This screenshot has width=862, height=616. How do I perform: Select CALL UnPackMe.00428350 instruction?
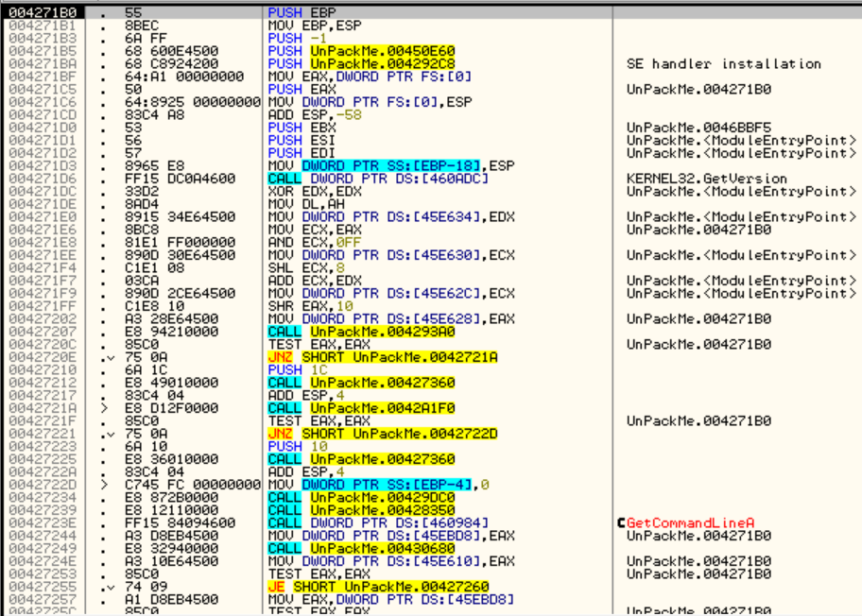361,510
